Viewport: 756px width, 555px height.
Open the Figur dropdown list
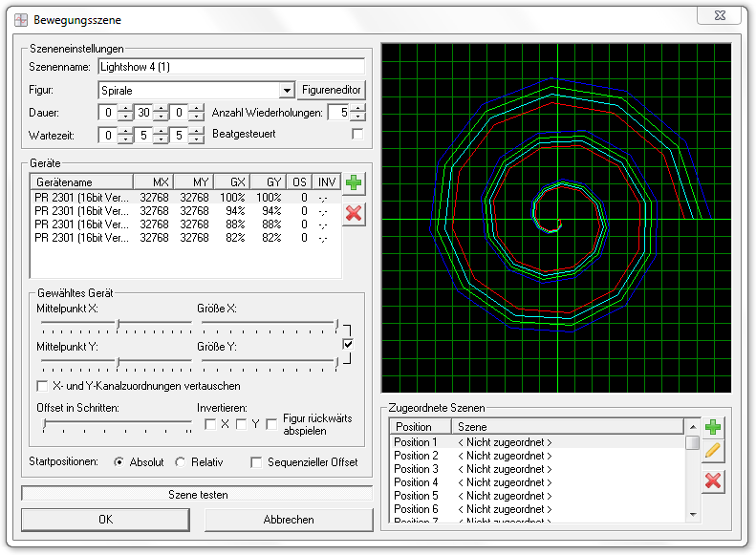point(286,90)
